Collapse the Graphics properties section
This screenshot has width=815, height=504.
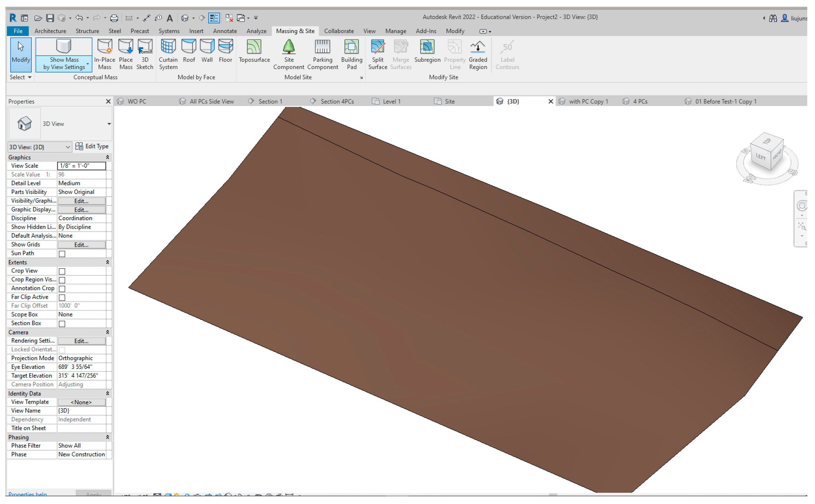pos(107,157)
